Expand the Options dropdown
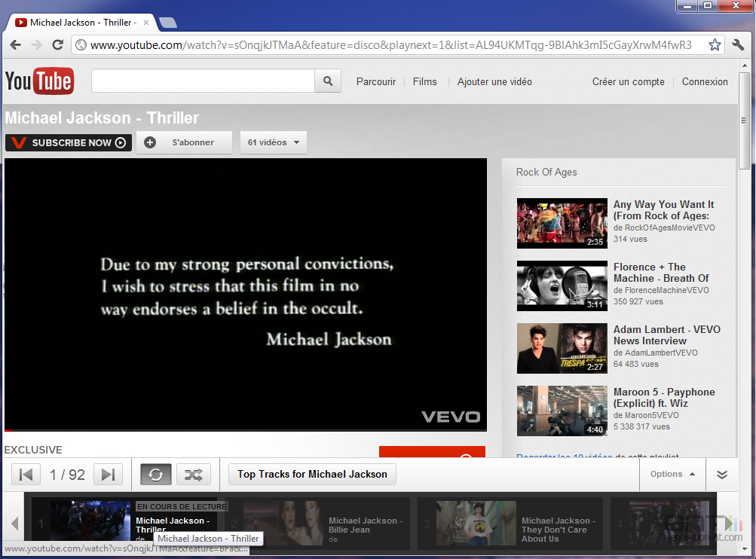Screen dimensions: 756x559 coord(672,474)
